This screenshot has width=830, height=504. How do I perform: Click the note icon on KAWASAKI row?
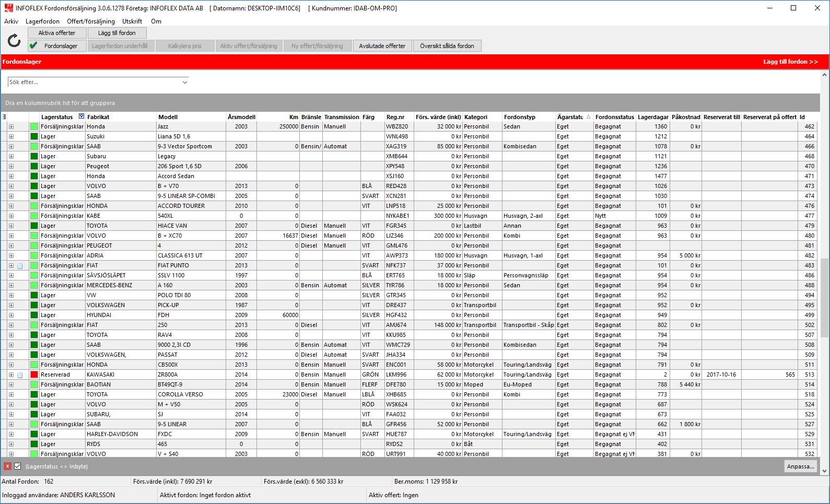point(20,375)
